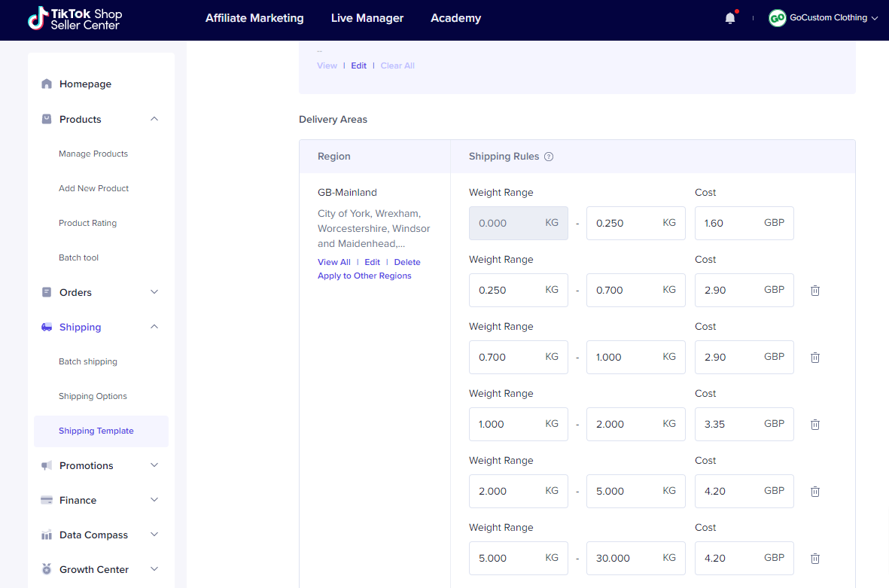Click the 1.000 KG lower weight field
The image size is (889, 588).
[518, 424]
